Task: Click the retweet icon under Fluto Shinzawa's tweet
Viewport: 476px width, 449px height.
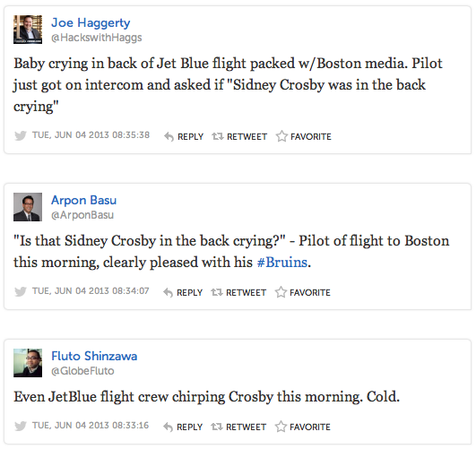Action: pos(217,427)
